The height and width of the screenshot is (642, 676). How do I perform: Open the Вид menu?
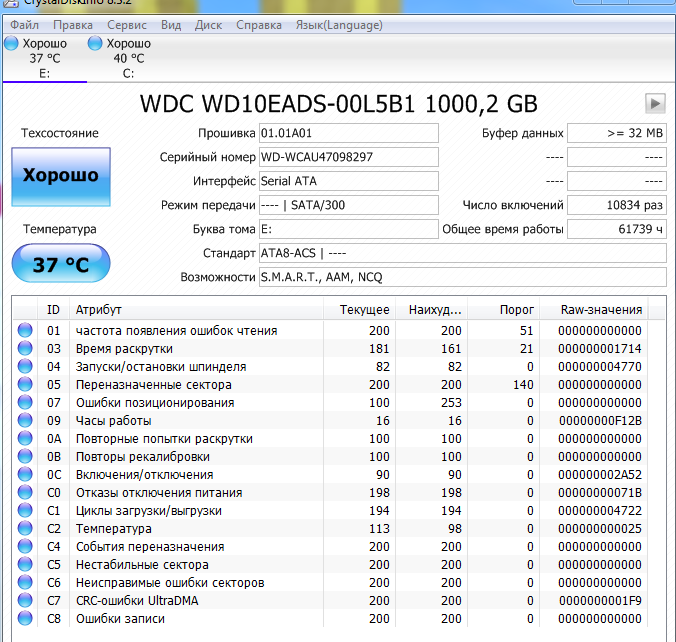point(171,25)
